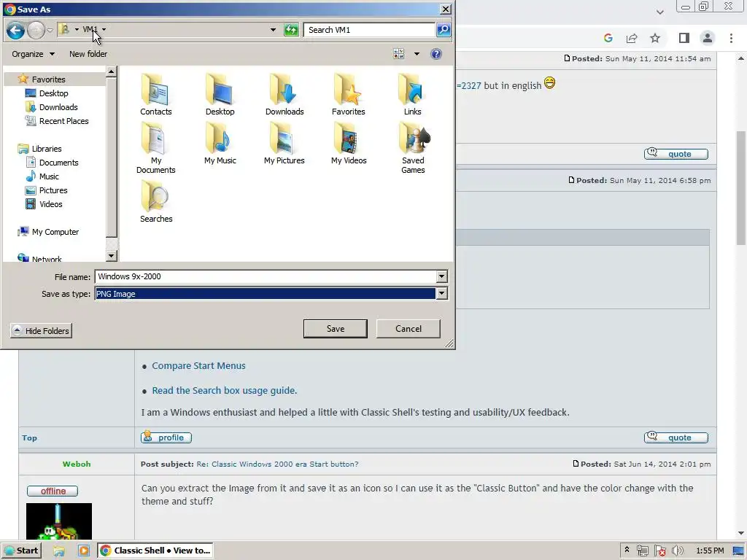Open the Contacts folder
747x560 pixels.
pyautogui.click(x=156, y=94)
